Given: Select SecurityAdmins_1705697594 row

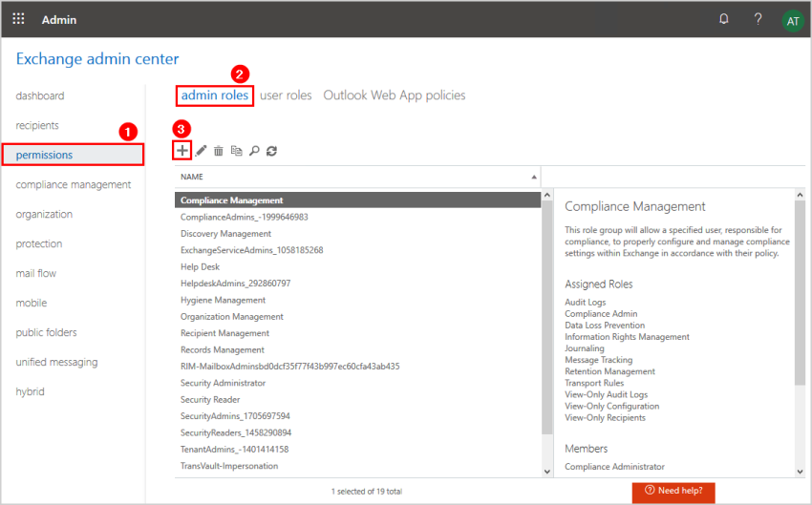Looking at the screenshot, I should [357, 416].
